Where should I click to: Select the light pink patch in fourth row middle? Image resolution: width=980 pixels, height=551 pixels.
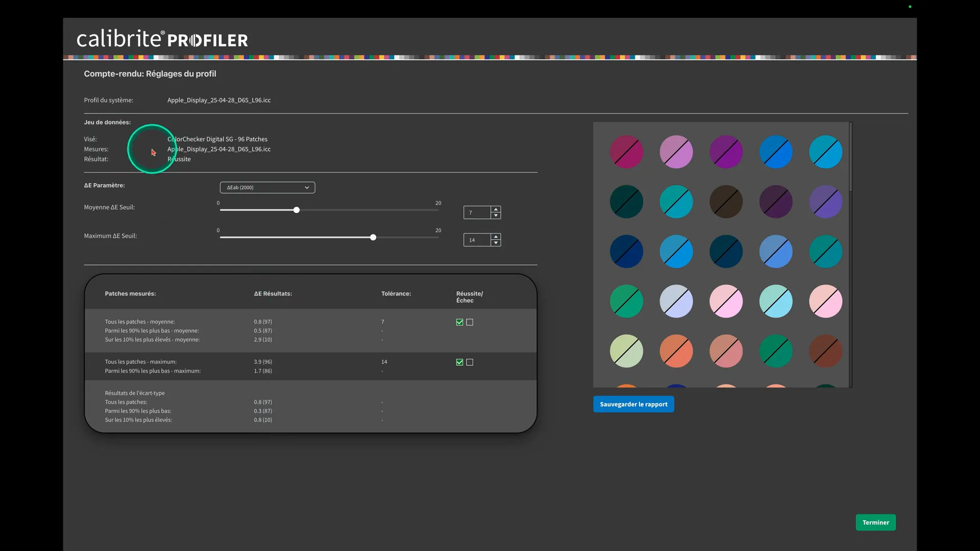726,302
